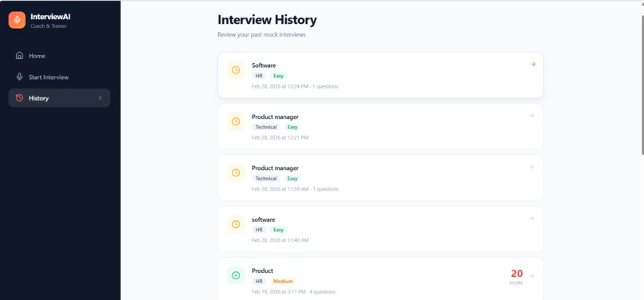Click the clock icon on Product manager 12:21 PM card

pyautogui.click(x=236, y=121)
